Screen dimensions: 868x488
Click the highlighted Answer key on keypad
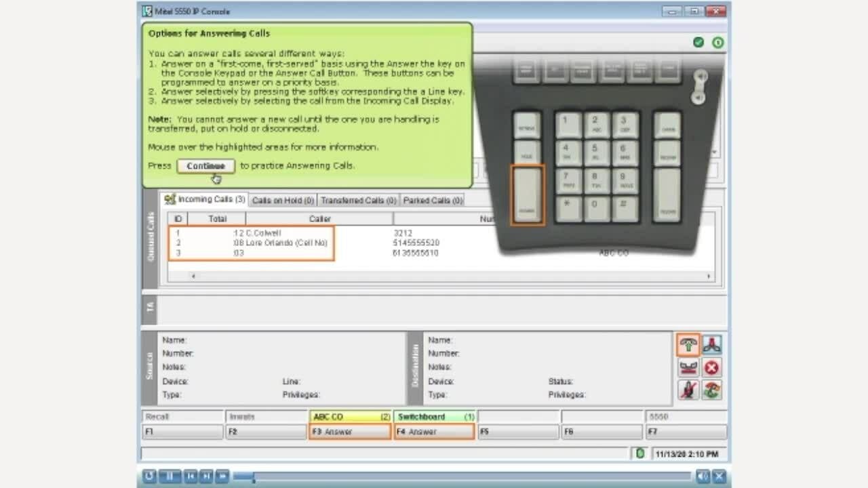[528, 195]
